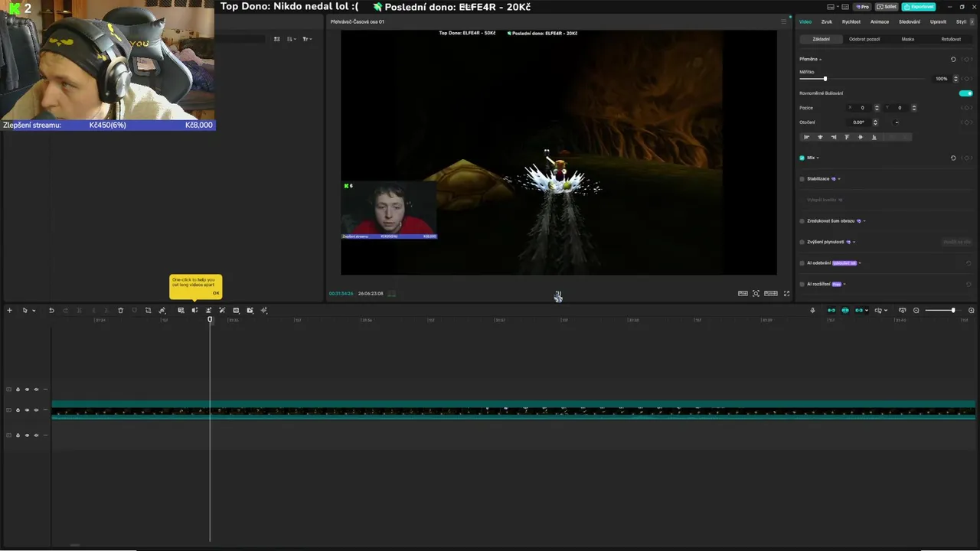Click the aspect ratio icon below preview
Viewport: 980px width, 551px height.
(770, 293)
